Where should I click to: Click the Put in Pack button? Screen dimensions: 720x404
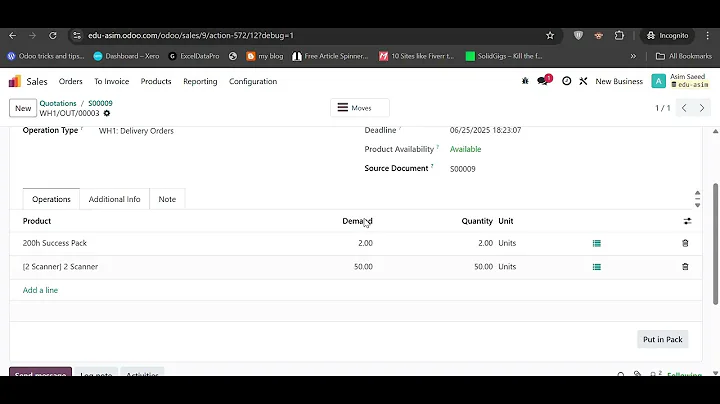tap(662, 339)
